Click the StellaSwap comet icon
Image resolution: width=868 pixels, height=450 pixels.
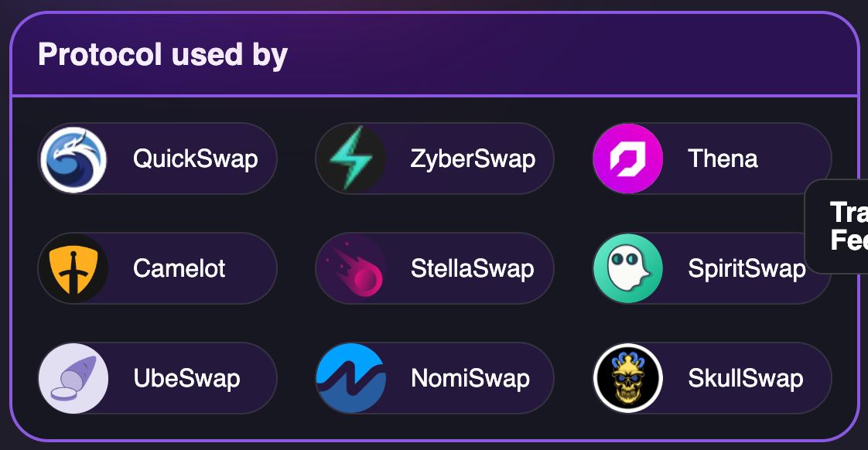tap(351, 268)
